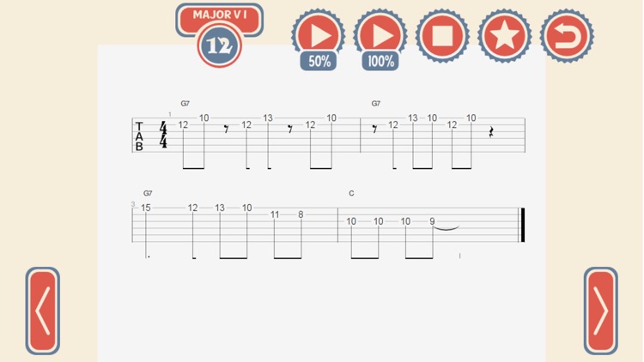The image size is (644, 362).
Task: Click the fret 9 tied note
Action: coord(432,221)
